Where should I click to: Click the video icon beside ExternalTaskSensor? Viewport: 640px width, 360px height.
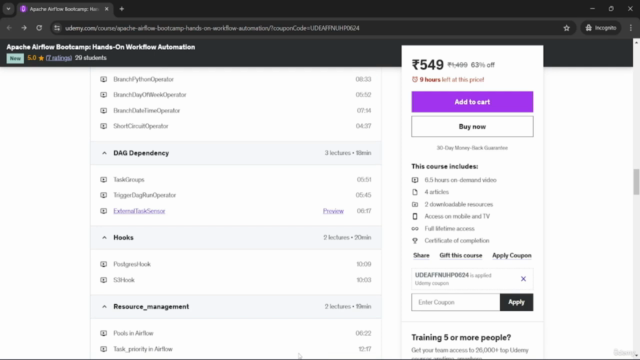(104, 211)
